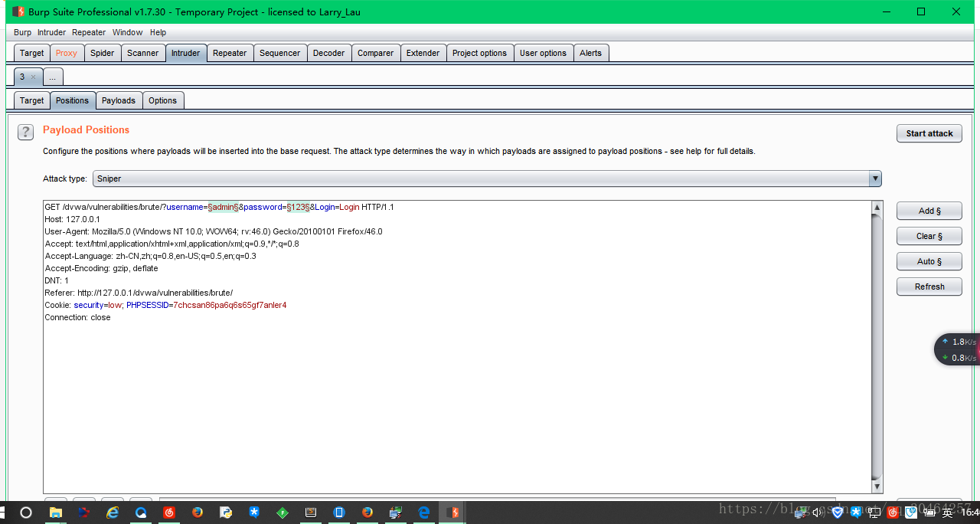The width and height of the screenshot is (980, 524).
Task: Click the 'Connection: close' header line
Action: pos(77,317)
